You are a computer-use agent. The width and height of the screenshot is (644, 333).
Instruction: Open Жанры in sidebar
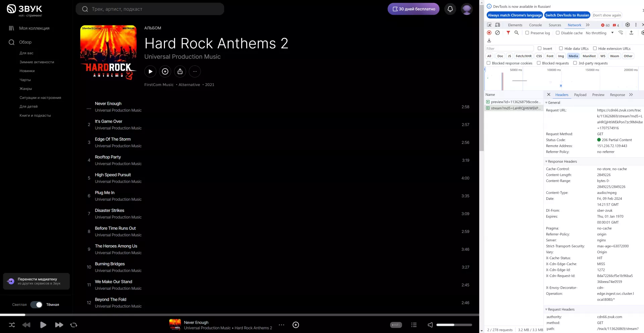[x=26, y=89]
